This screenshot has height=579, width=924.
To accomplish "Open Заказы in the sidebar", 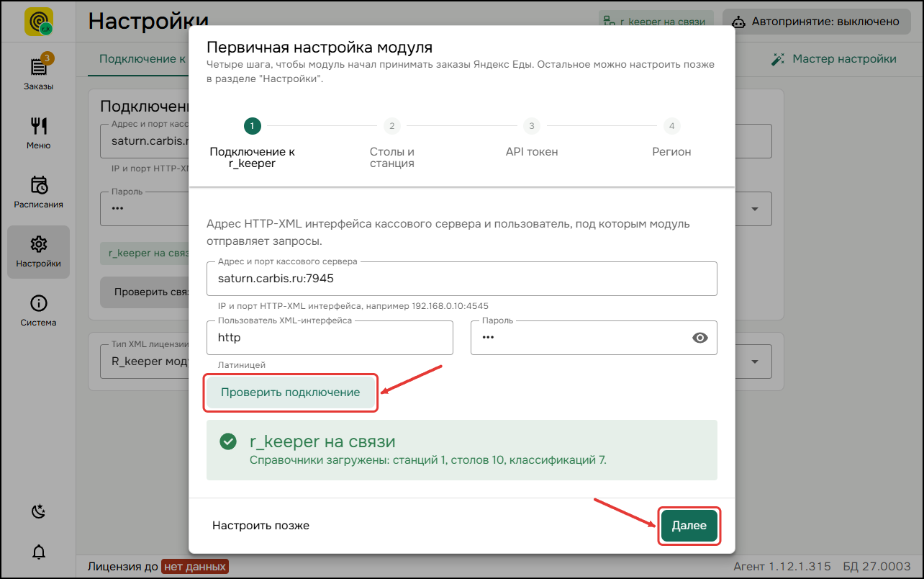I will point(39,73).
